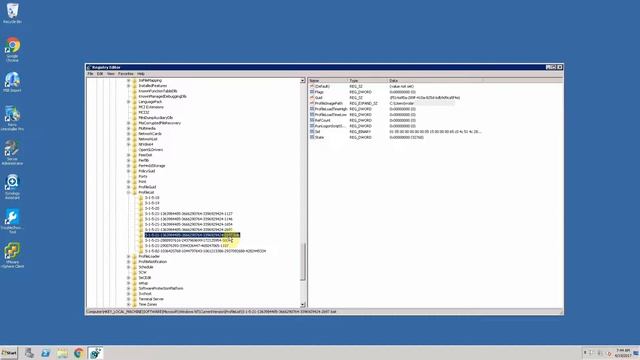Select the S-1-5-18 profile key
The width and height of the screenshot is (640, 360).
[152, 198]
